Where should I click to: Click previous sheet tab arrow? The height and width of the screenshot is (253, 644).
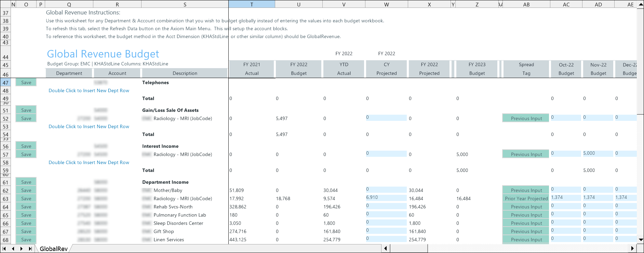(x=13, y=249)
